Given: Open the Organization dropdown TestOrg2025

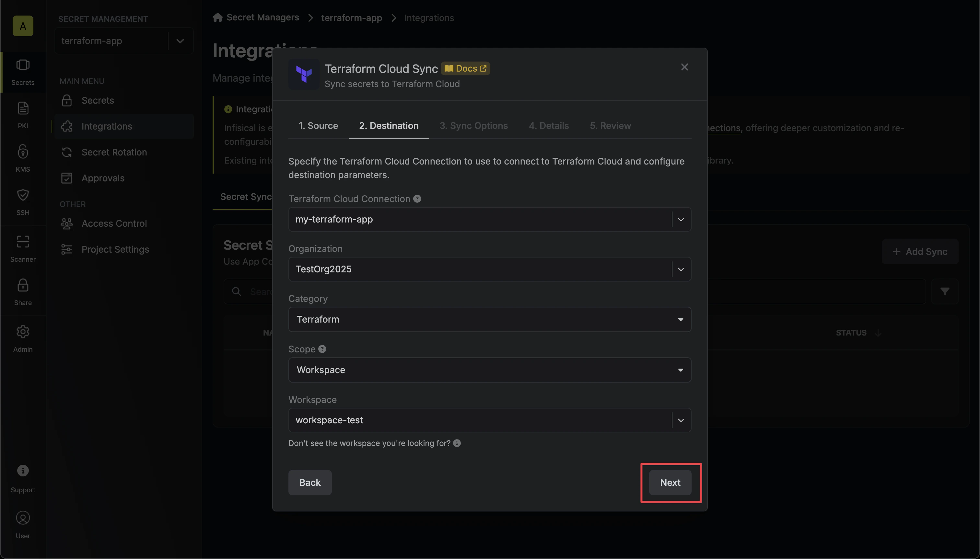Looking at the screenshot, I should tap(489, 269).
